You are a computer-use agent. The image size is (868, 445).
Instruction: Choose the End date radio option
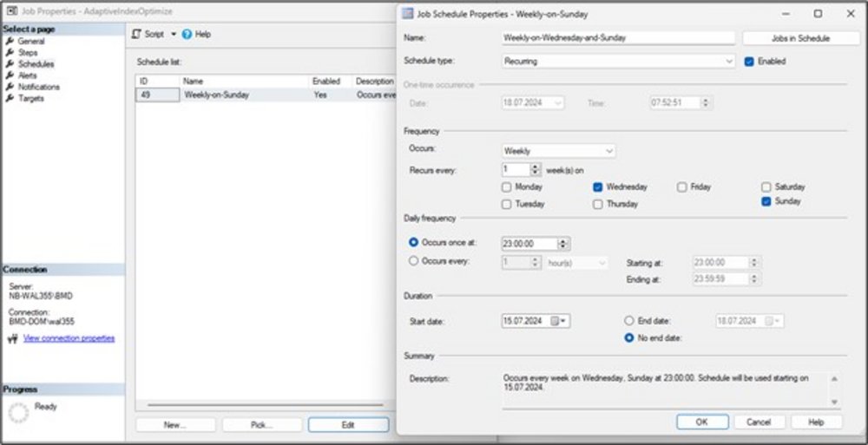tap(629, 321)
